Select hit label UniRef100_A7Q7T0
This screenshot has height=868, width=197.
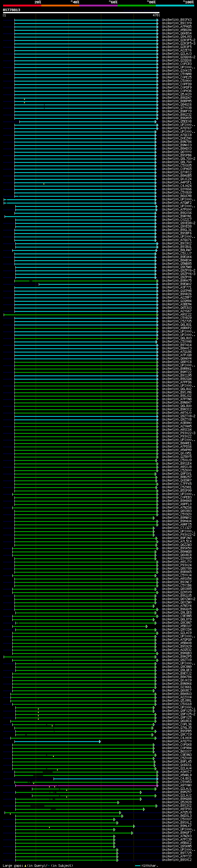176,741
